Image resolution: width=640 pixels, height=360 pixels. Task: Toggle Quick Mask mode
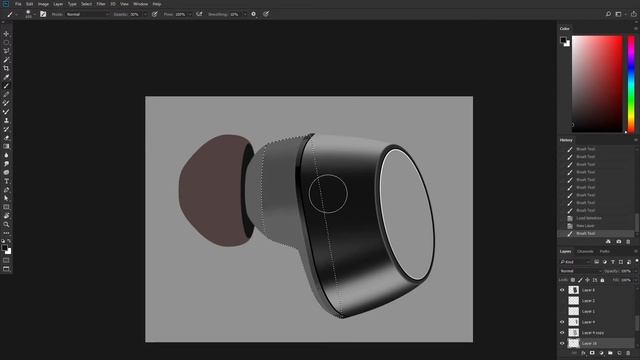point(6,260)
